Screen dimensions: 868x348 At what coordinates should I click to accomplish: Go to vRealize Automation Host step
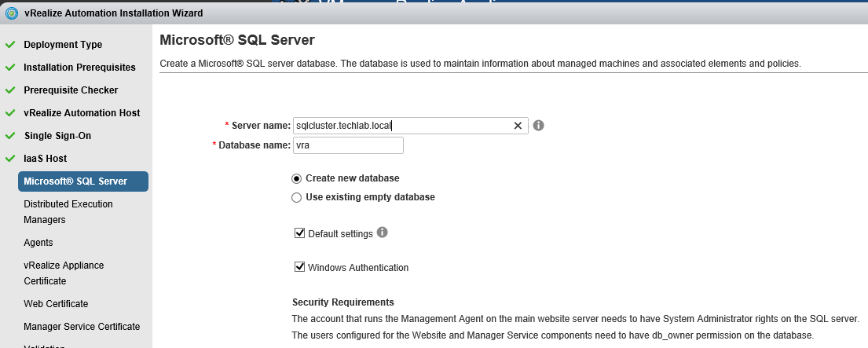click(x=82, y=112)
